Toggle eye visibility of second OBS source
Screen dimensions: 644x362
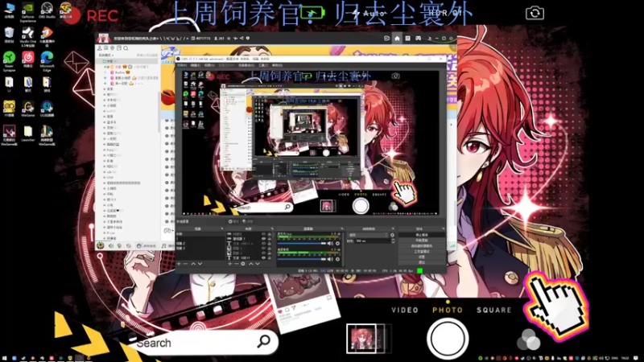264,238
